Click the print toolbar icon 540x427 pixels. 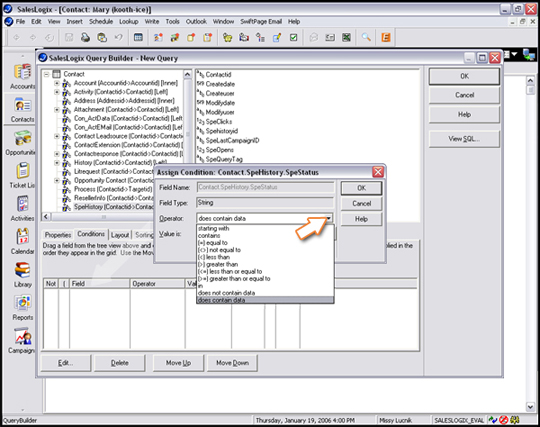[x=85, y=37]
